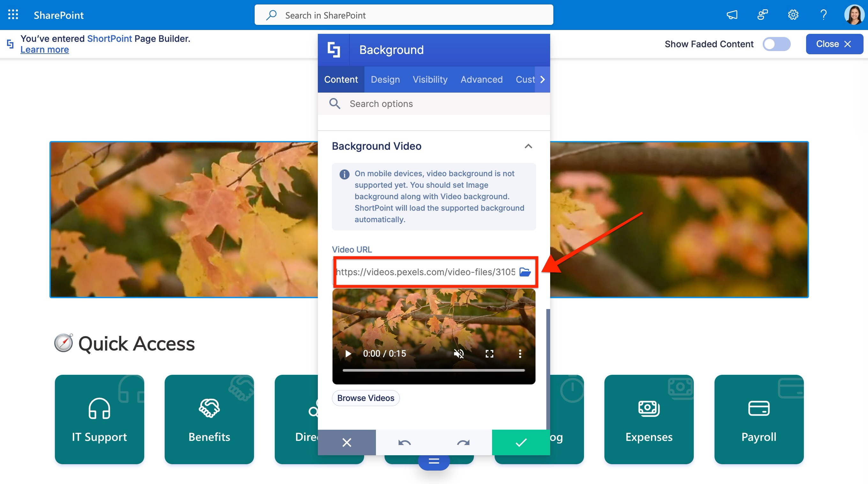
Task: Open SharePoint settings gear
Action: click(793, 15)
